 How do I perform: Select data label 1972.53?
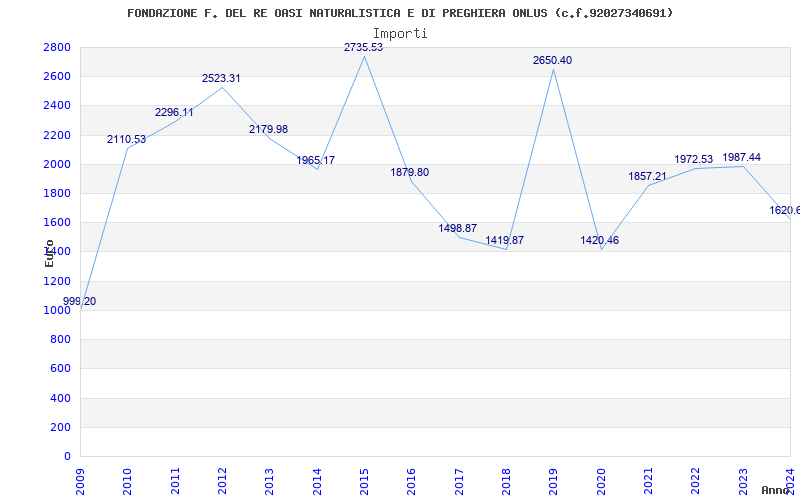pyautogui.click(x=693, y=160)
